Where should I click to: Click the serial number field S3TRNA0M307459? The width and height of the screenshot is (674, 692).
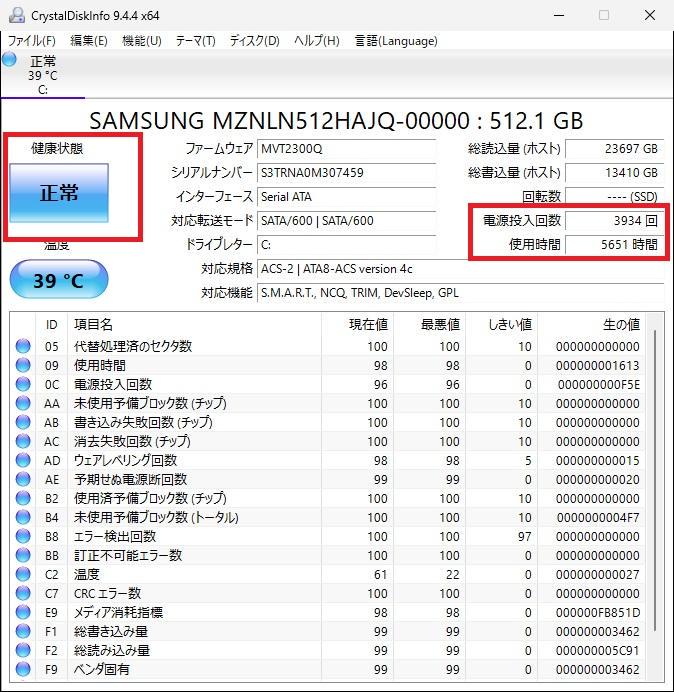(346, 173)
